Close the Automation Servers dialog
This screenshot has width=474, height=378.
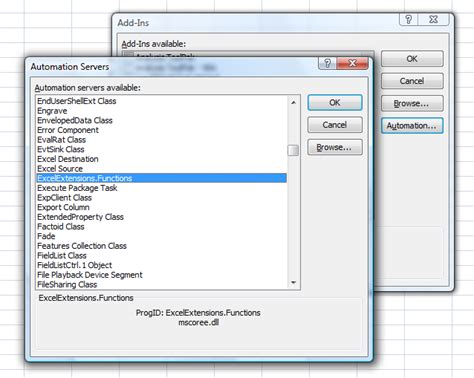[353, 63]
